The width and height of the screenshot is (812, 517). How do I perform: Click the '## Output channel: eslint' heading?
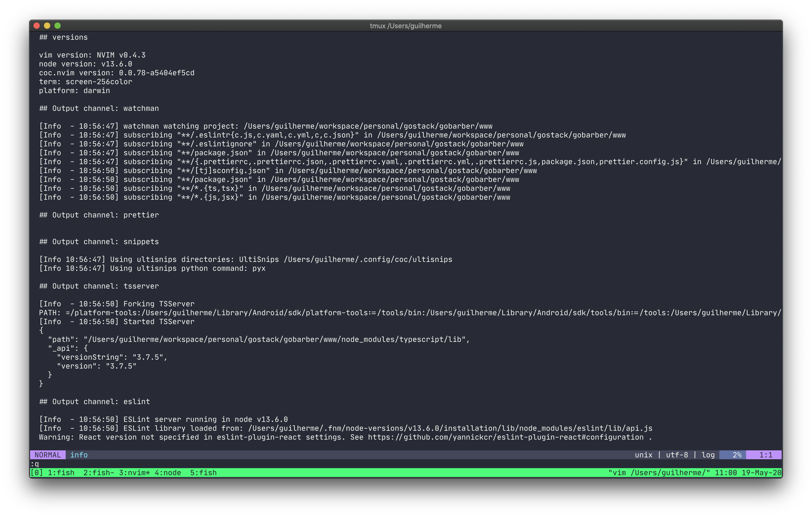click(x=94, y=401)
